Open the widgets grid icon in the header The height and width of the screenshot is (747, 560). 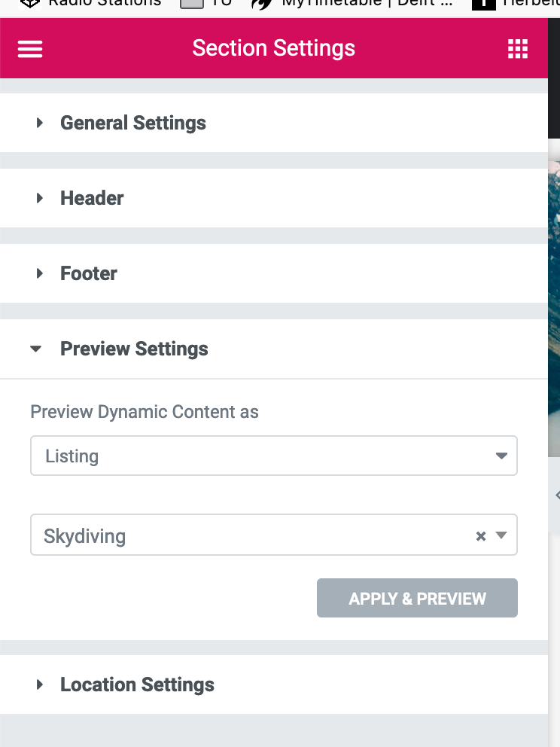point(518,49)
